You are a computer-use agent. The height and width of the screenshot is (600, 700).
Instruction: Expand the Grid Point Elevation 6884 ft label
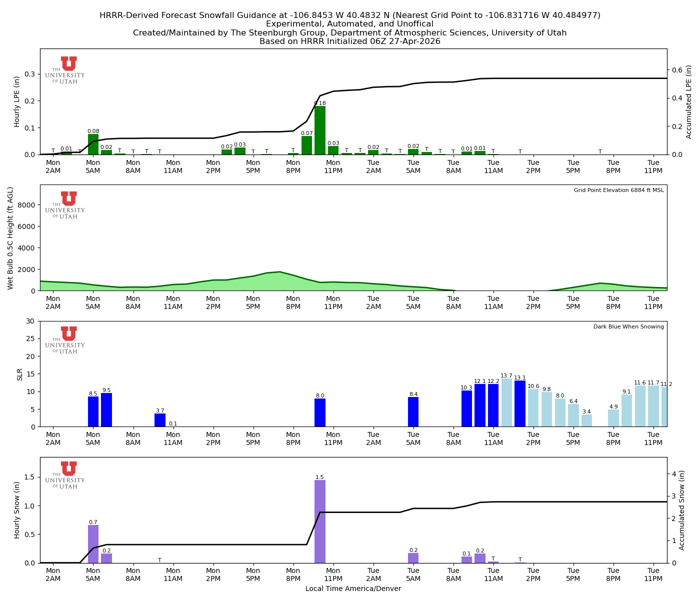pos(618,190)
